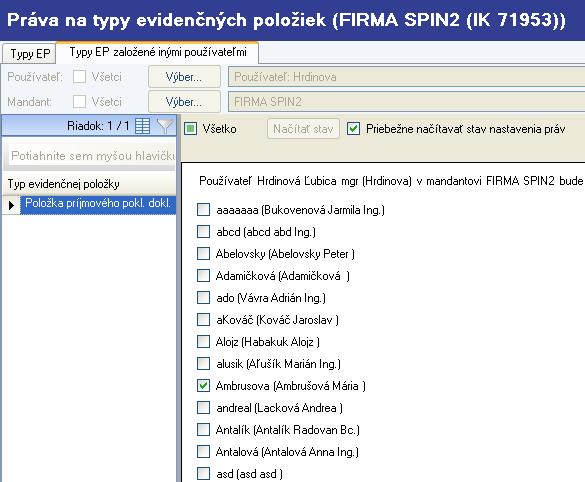Check andreal (Lacková Andrea)
Image resolution: width=585 pixels, height=482 pixels.
[203, 408]
